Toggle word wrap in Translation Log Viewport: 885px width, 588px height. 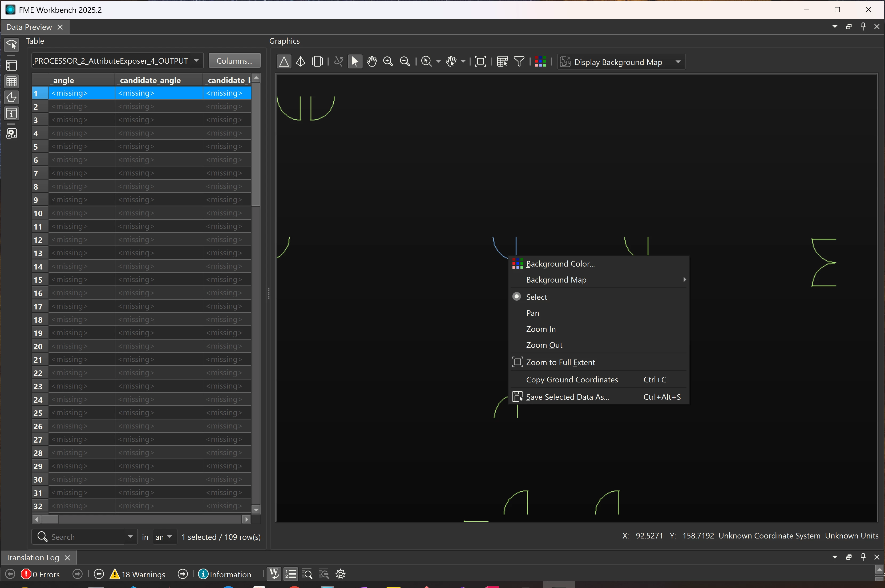tap(274, 574)
